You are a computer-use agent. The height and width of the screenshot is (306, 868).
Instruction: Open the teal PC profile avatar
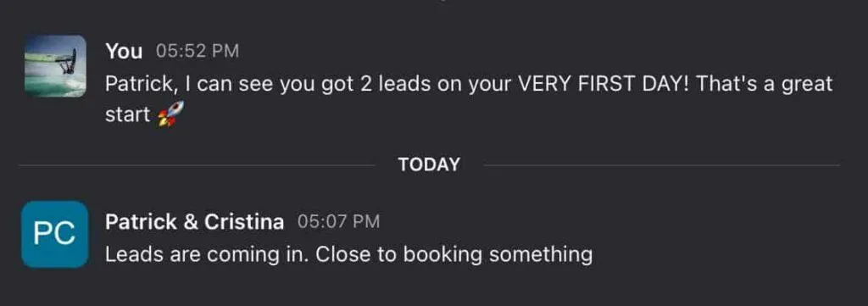point(55,234)
